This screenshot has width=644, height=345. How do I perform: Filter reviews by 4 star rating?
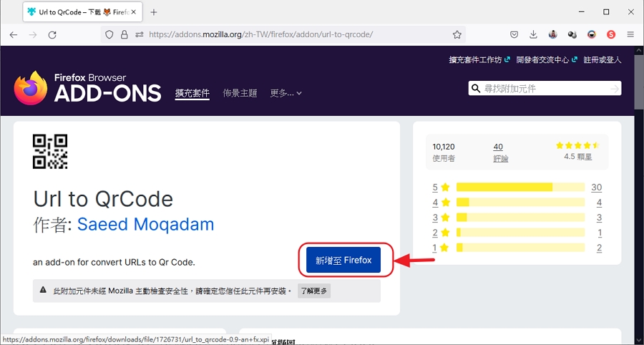coord(441,203)
